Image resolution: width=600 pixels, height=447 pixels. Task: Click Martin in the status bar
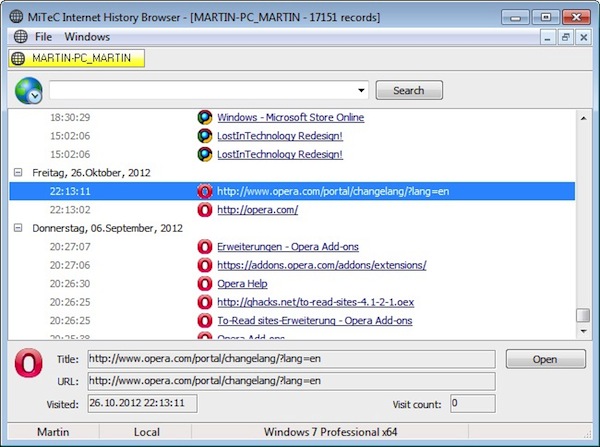click(53, 432)
